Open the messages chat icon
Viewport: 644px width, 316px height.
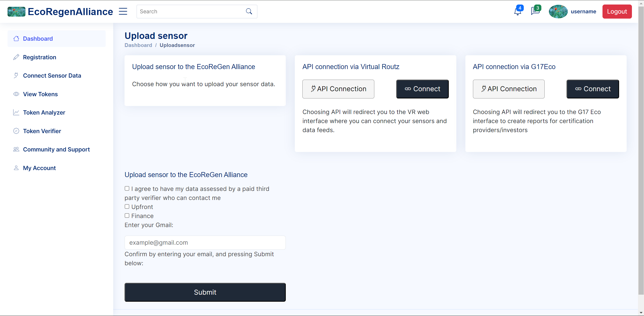(x=535, y=12)
